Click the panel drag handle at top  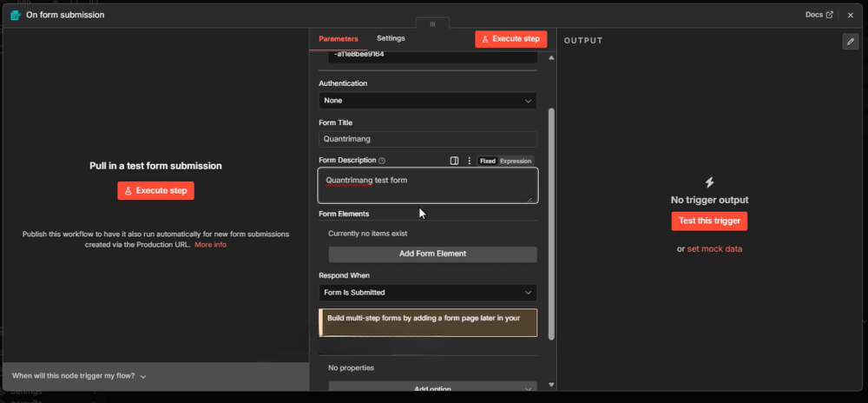pos(432,23)
